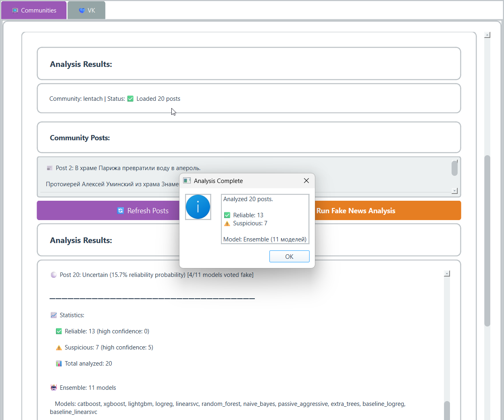Click the chart icon beside Statistics
This screenshot has height=420, width=504.
pos(54,315)
